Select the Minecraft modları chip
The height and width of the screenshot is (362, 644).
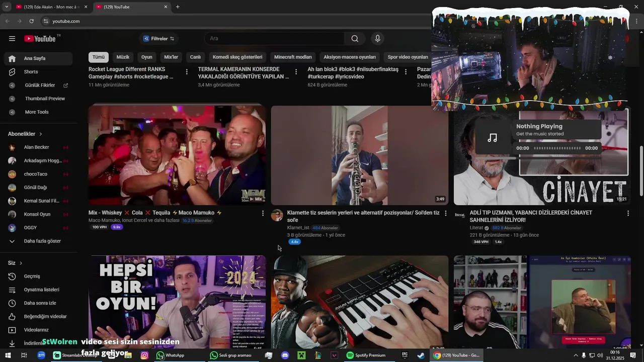click(293, 57)
